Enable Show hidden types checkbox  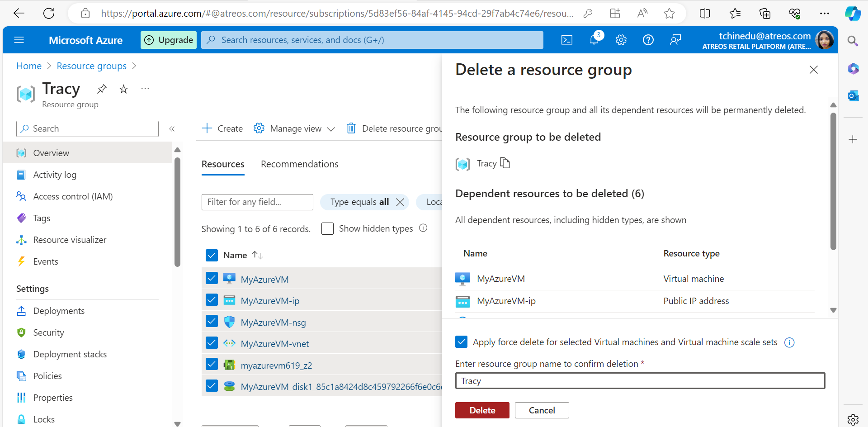327,229
